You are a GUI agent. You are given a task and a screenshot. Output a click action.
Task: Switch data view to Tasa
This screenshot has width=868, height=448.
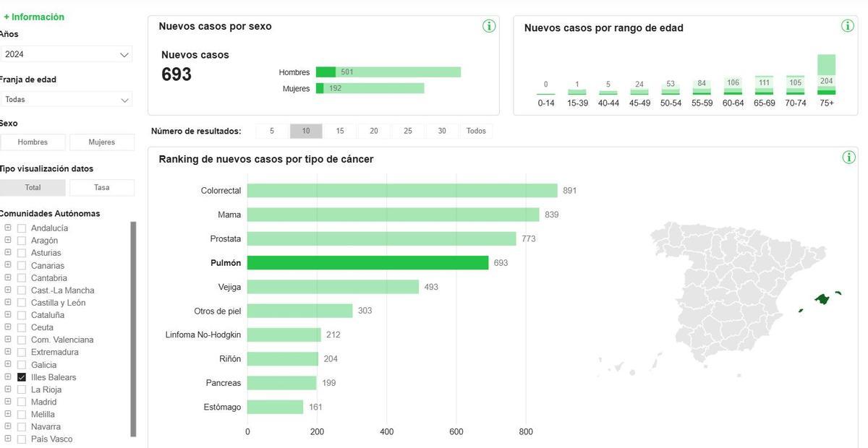101,187
